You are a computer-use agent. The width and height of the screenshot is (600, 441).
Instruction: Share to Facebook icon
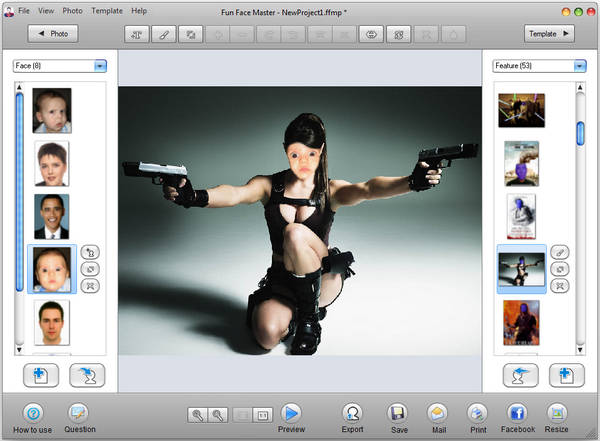[519, 412]
